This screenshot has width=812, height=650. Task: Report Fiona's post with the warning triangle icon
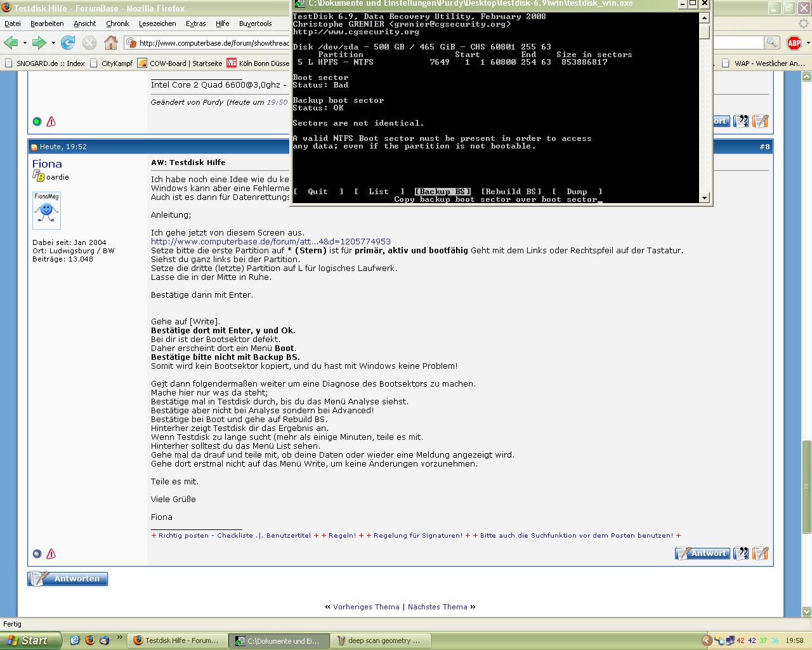pyautogui.click(x=51, y=554)
